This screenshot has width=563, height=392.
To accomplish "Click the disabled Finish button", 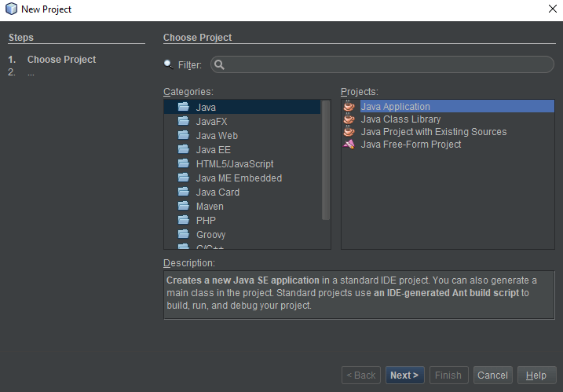I will point(448,376).
